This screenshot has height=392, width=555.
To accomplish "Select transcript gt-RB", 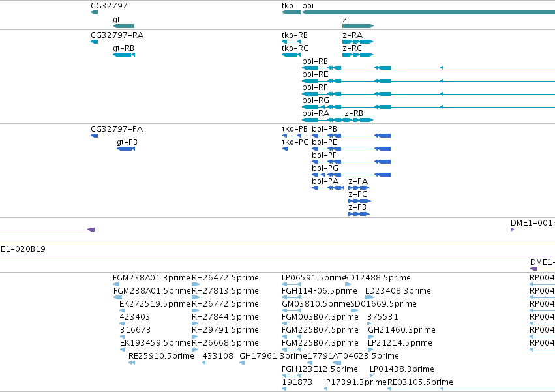I will (123, 48).
